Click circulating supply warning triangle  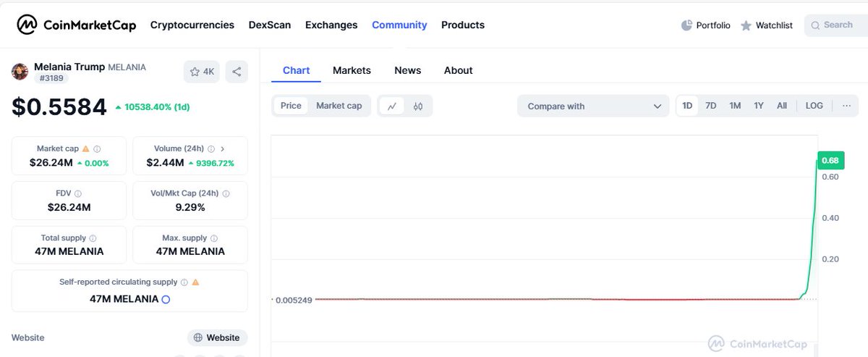point(195,282)
